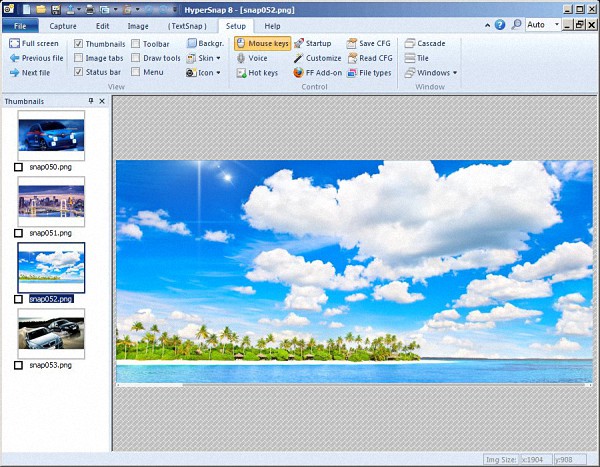The width and height of the screenshot is (600, 467).
Task: Toggle the Draw tools checkbox
Action: pyautogui.click(x=135, y=58)
